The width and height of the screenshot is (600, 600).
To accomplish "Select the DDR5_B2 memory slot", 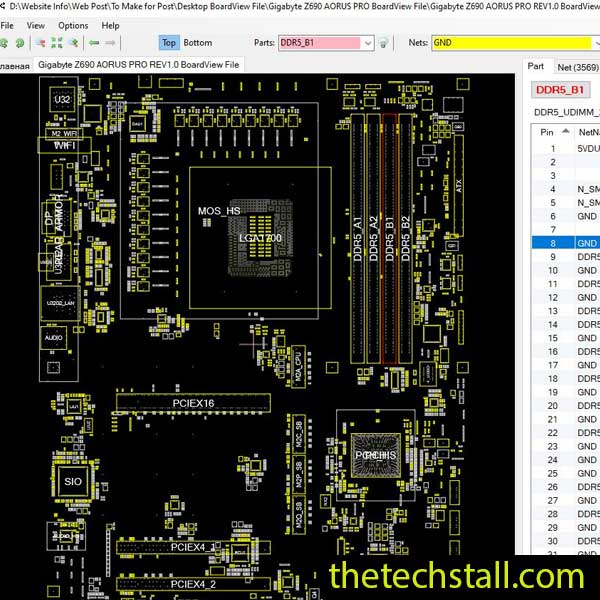I will click(406, 239).
